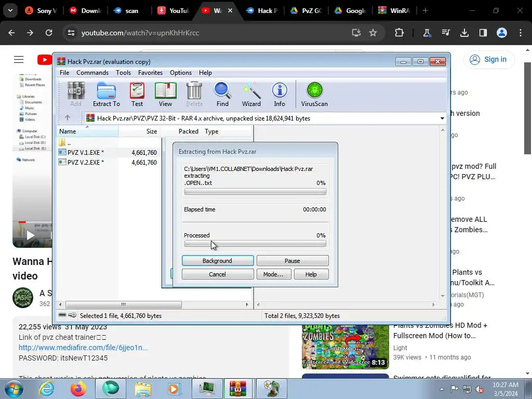Launch the Wizard toolbar icon
532x399 pixels.
pyautogui.click(x=251, y=95)
